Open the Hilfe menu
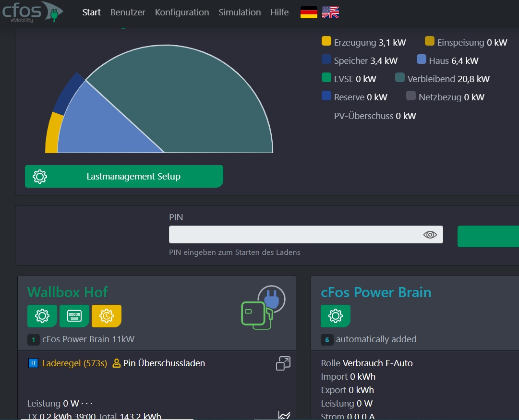This screenshot has height=420, width=519. point(279,12)
